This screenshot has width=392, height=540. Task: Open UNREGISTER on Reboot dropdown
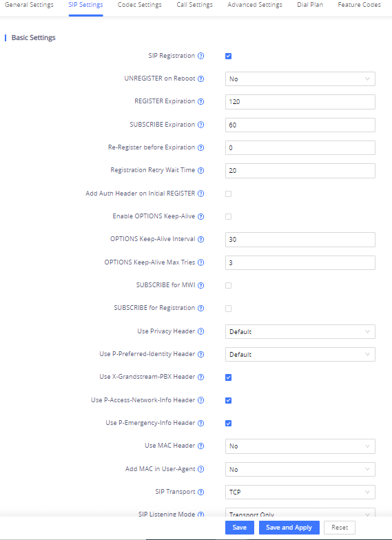tap(300, 79)
